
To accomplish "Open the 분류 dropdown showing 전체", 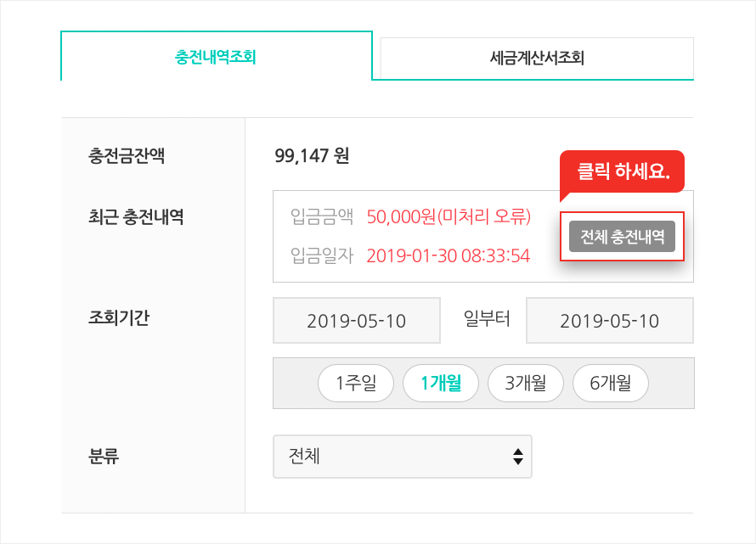I will (x=403, y=457).
